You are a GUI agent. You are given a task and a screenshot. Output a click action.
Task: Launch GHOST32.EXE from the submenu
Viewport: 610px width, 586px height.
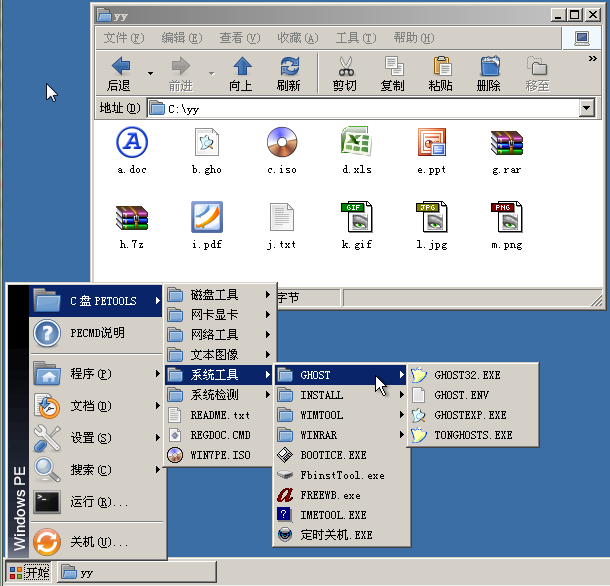[473, 375]
